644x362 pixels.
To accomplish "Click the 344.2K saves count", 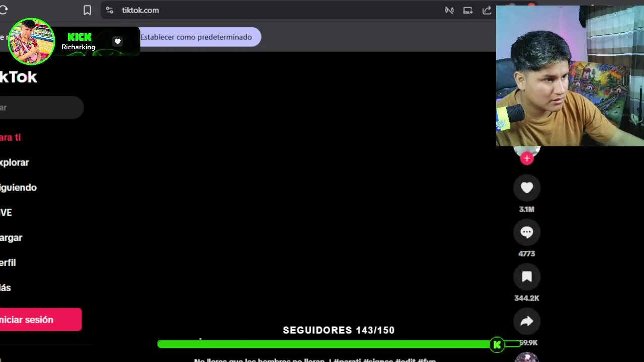I will point(527,298).
